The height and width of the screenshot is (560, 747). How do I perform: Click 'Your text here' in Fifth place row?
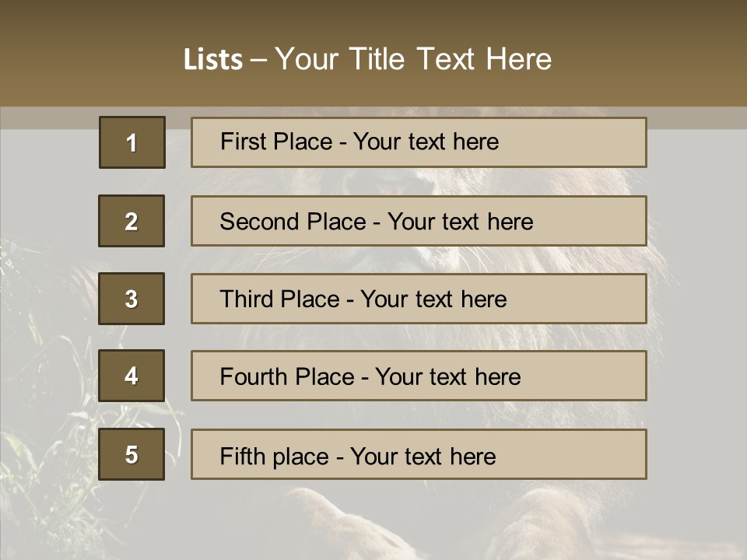coord(423,456)
